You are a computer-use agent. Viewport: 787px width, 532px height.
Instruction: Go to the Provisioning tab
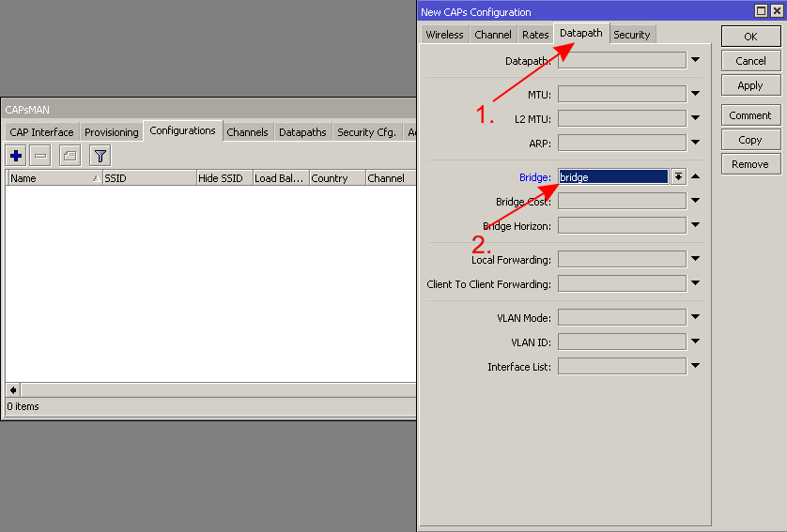point(111,132)
